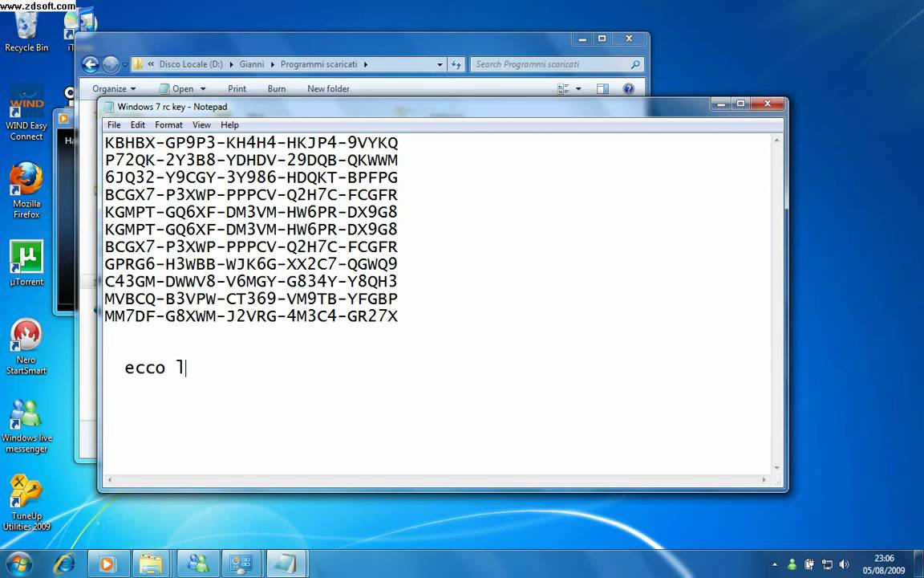
Task: Open Explorer help question mark icon
Action: click(629, 88)
